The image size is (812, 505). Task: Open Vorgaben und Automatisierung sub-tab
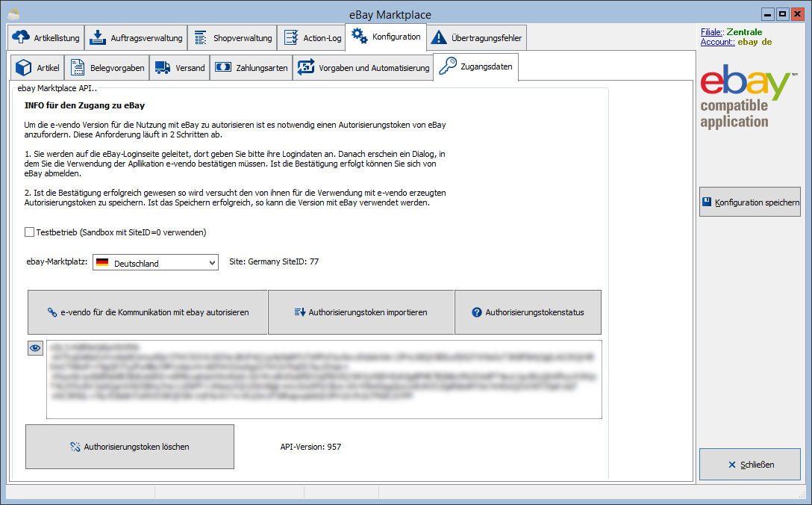(363, 68)
